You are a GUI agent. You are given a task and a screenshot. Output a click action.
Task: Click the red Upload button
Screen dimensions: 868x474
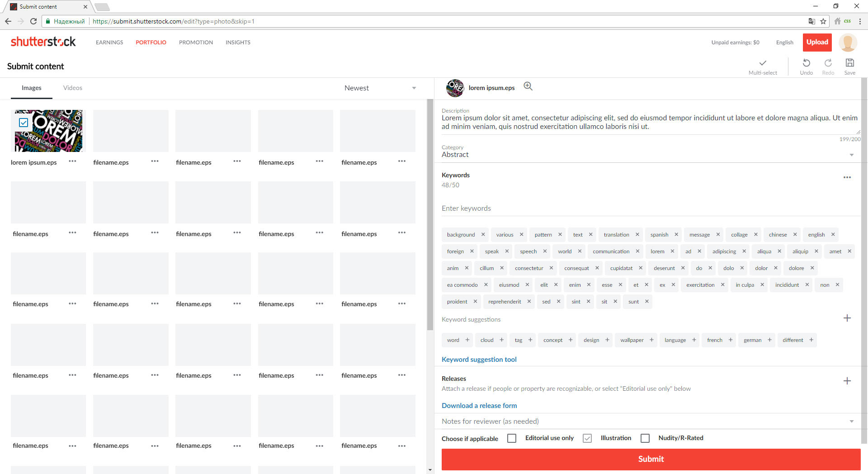817,43
